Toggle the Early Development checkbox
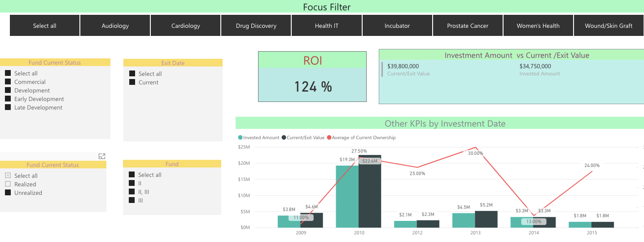 pos(8,99)
